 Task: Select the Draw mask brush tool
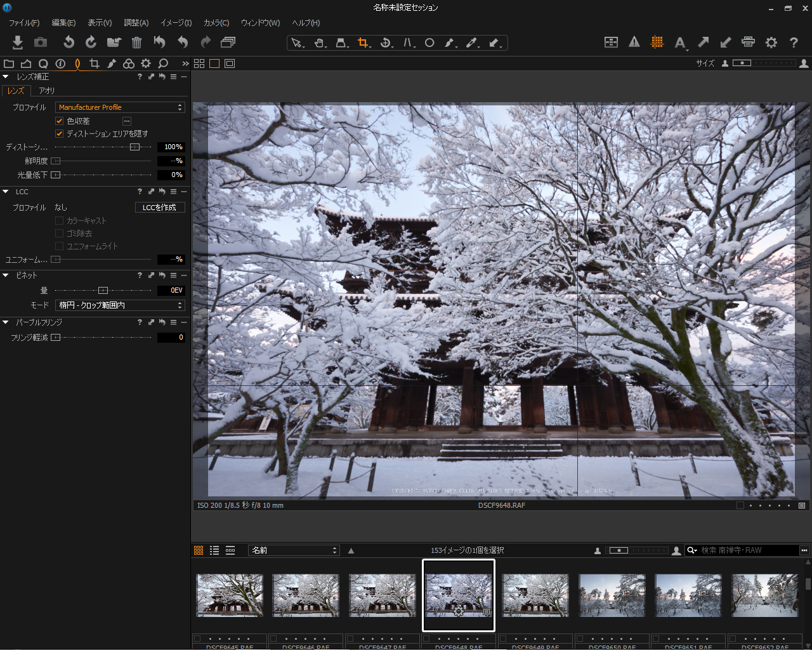pyautogui.click(x=450, y=43)
